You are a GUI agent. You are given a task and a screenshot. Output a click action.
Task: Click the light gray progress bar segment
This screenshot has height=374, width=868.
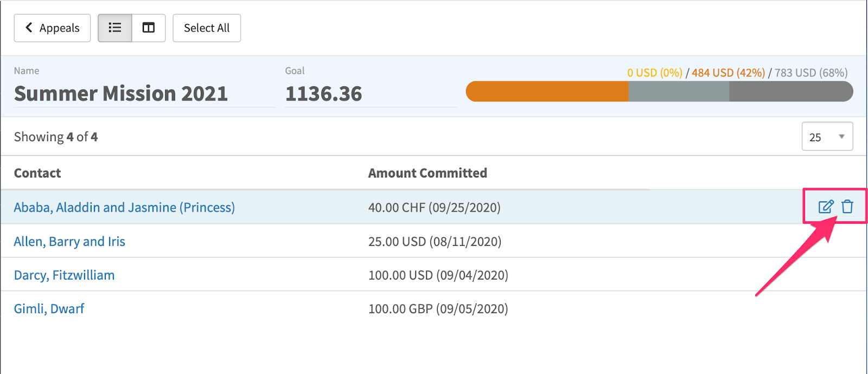[679, 91]
